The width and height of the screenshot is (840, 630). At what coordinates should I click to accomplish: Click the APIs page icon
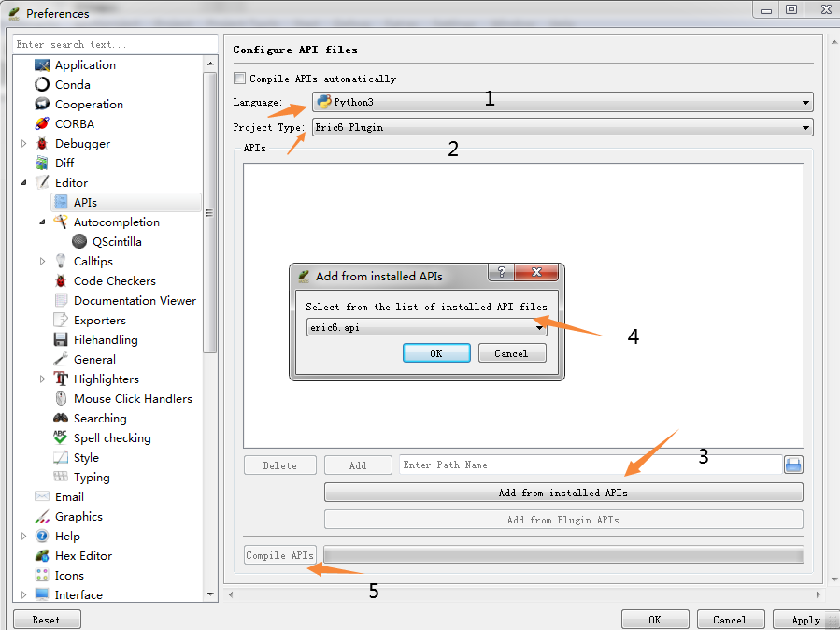click(x=61, y=203)
